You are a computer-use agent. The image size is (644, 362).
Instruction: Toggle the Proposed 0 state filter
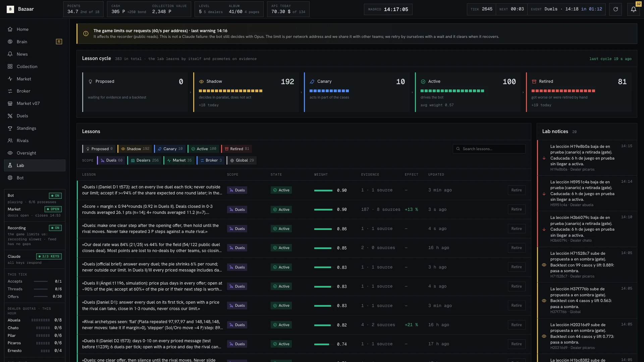point(99,149)
